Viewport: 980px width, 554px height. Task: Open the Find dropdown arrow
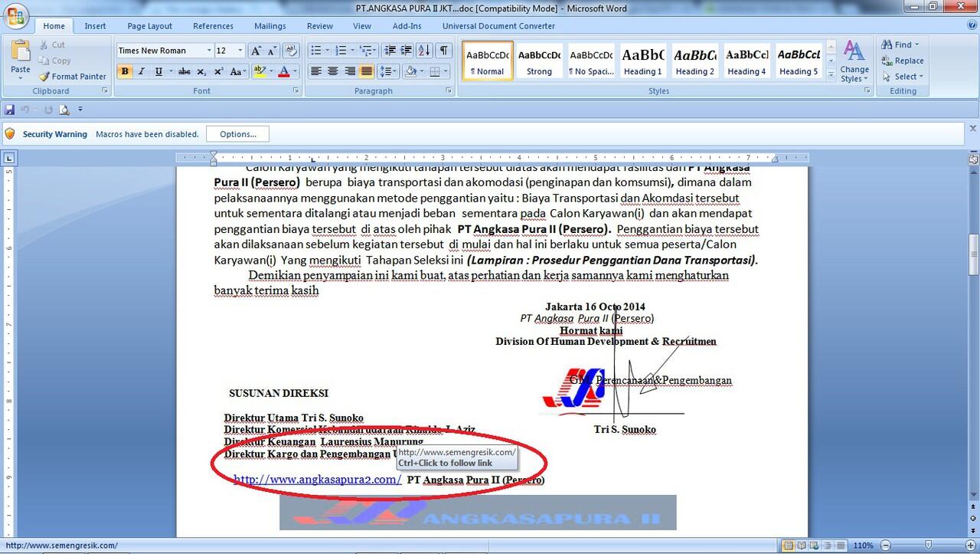tap(916, 44)
